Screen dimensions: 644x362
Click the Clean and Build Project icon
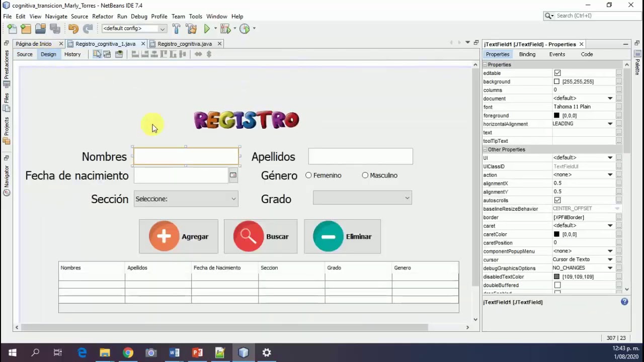point(191,29)
